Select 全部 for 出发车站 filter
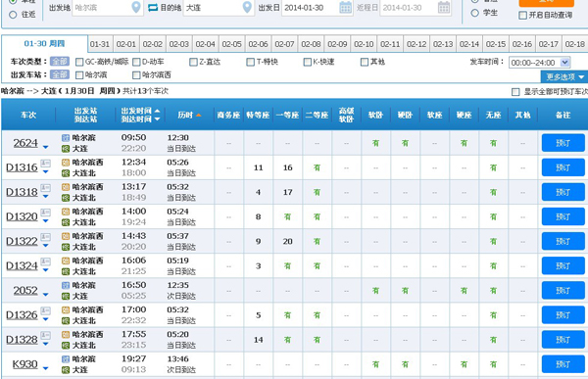 pos(60,75)
